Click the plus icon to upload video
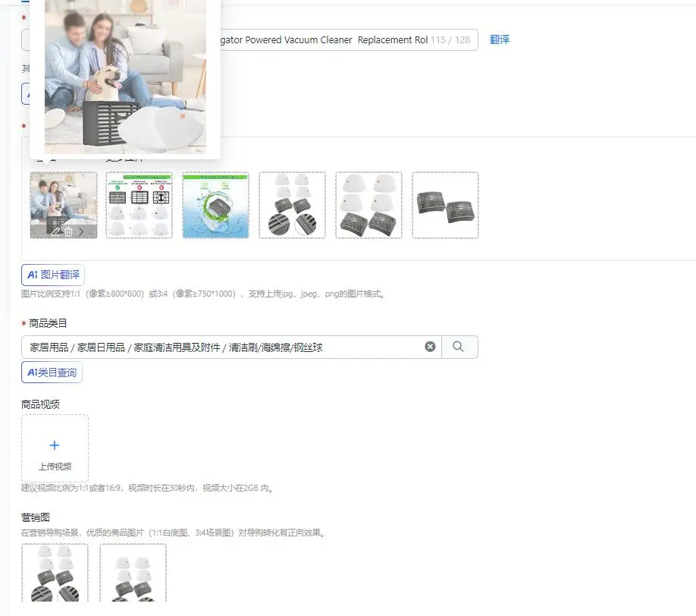This screenshot has height=616, width=696. point(55,445)
